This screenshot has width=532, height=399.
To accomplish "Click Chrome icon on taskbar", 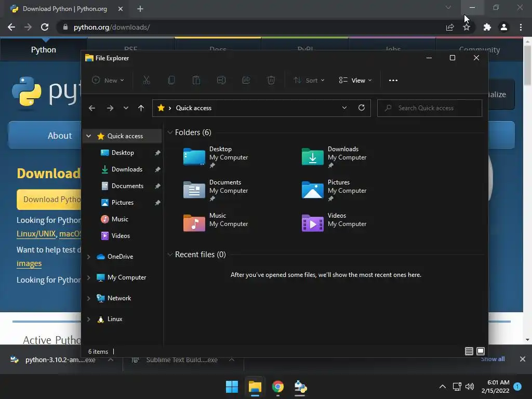I will (x=278, y=387).
